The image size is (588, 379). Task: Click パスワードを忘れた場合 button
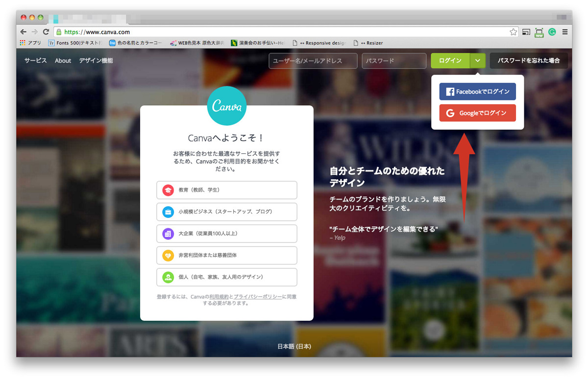pyautogui.click(x=529, y=61)
